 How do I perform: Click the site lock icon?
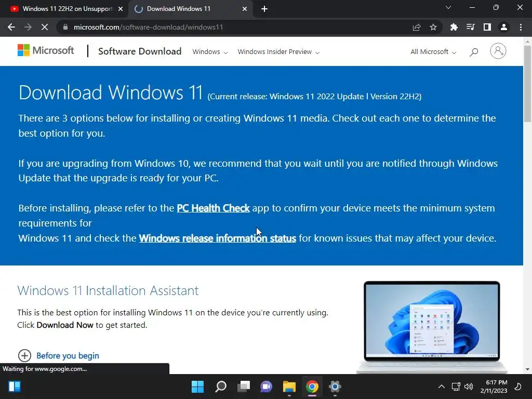pos(65,27)
